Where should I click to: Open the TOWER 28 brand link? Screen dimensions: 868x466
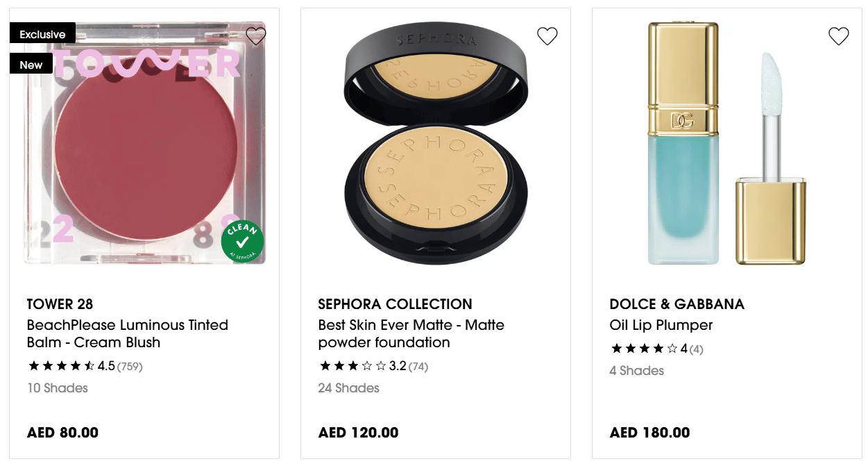[x=60, y=304]
